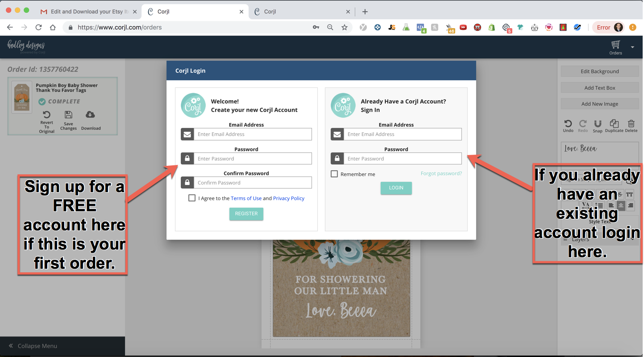Click the Add Text Box button
Viewport: 644px width, 357px height.
point(600,88)
